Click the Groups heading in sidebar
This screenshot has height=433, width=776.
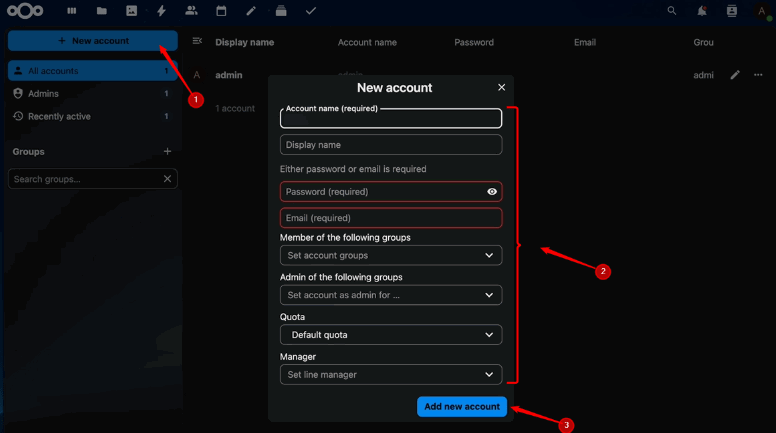point(28,151)
